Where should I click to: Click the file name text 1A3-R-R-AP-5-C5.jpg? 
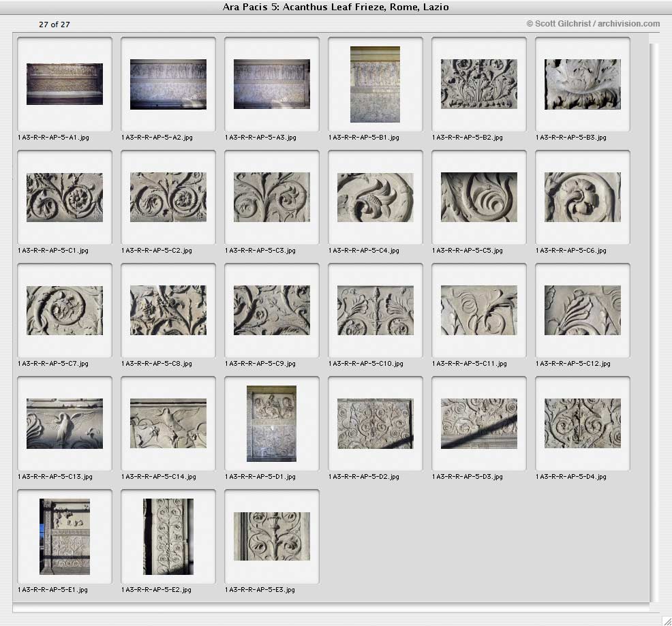[x=468, y=251]
